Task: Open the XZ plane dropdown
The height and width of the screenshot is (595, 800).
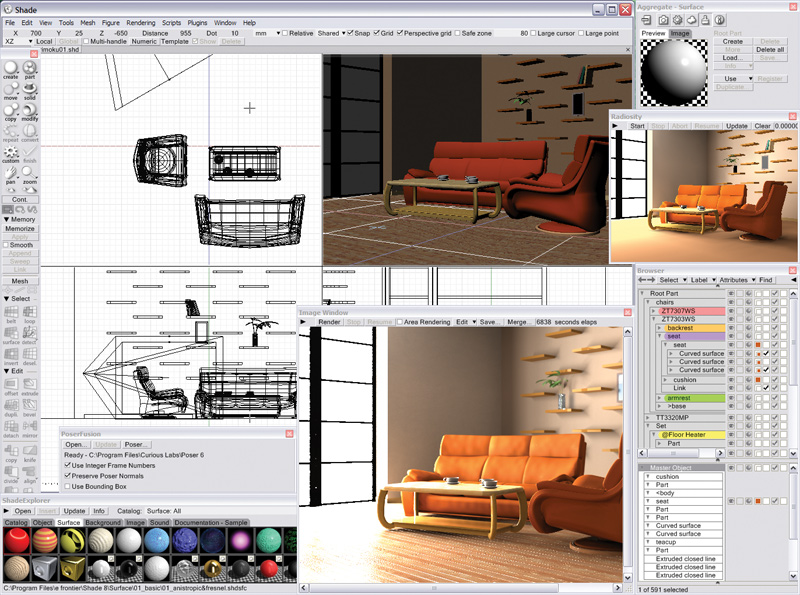Action: 18,41
